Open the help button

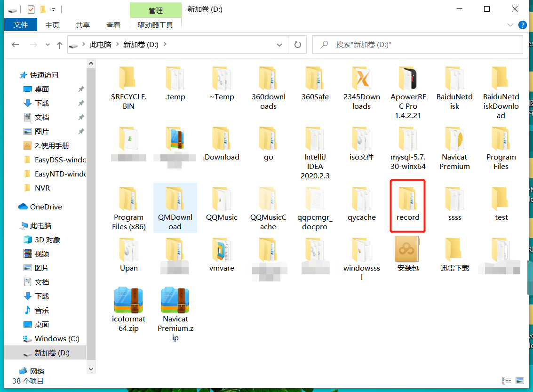point(523,25)
